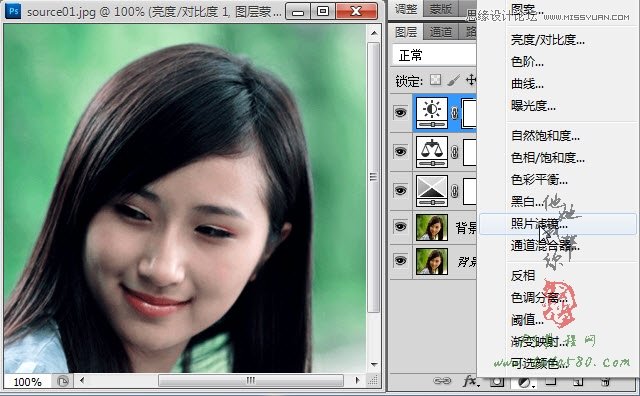640x396 pixels.
Task: Switch to the 蒙版 panel tab
Action: pyautogui.click(x=441, y=8)
